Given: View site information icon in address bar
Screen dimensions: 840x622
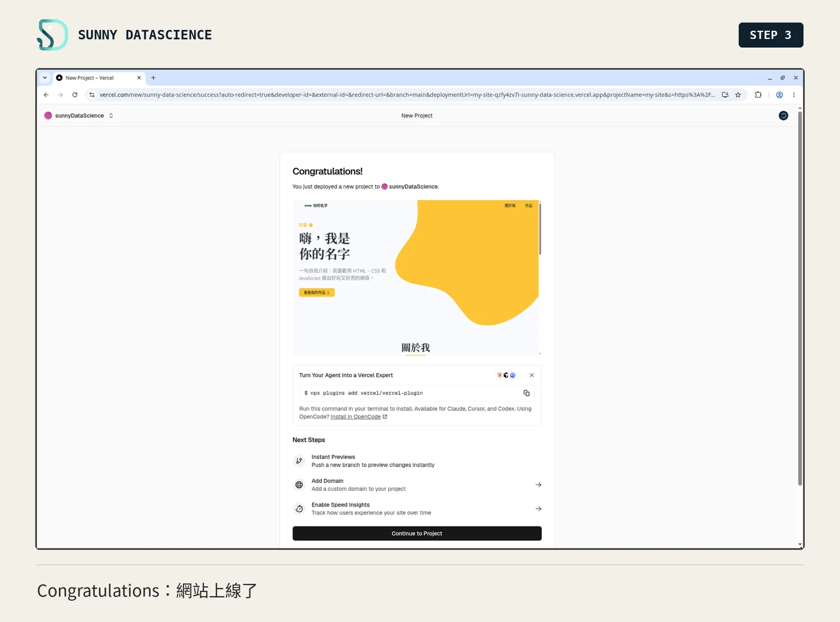Looking at the screenshot, I should (92, 95).
